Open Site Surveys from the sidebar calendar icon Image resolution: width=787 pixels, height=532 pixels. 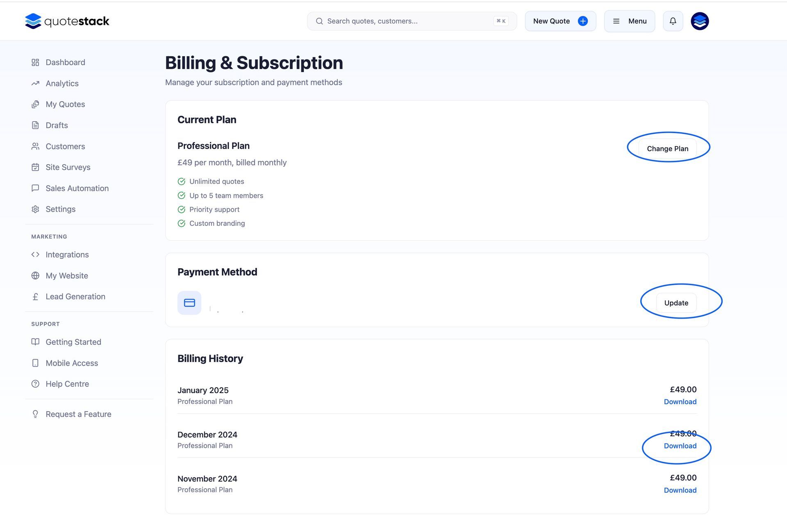coord(35,167)
